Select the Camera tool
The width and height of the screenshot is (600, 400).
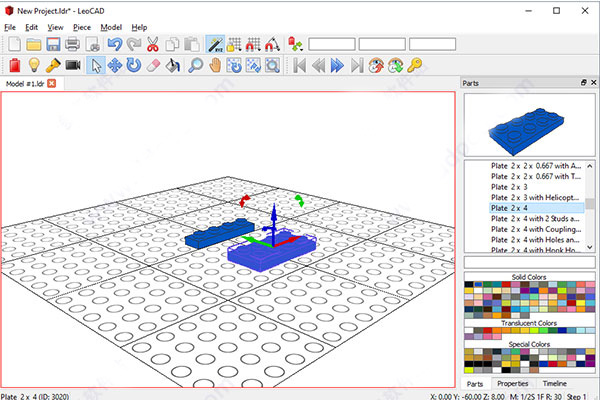[x=73, y=65]
